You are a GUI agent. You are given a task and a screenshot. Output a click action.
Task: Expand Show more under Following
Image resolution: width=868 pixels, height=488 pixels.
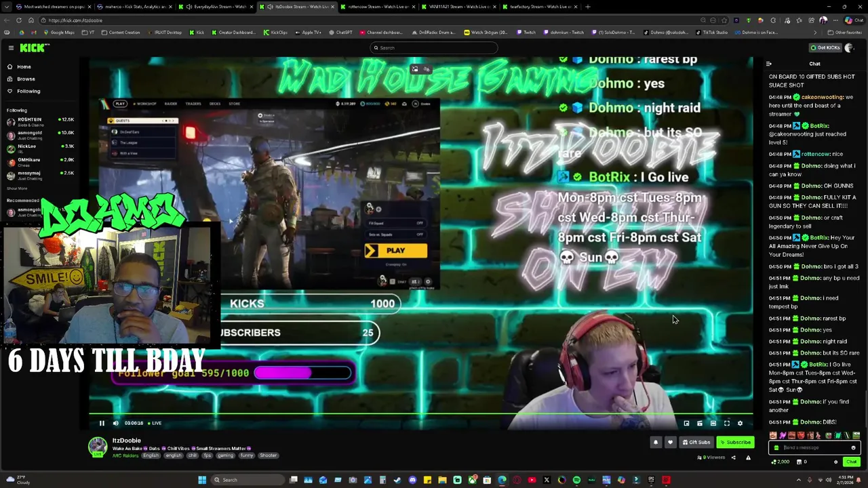pos(17,188)
